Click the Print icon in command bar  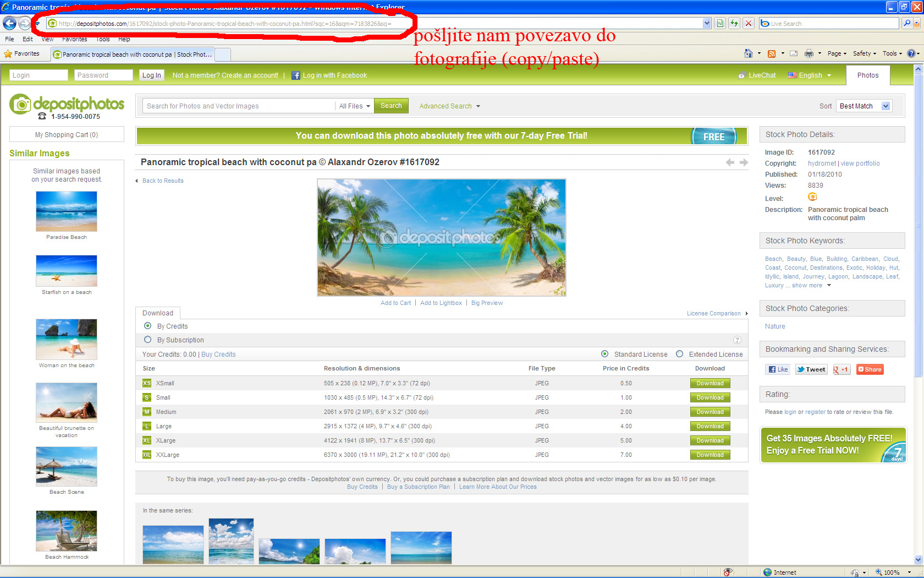click(809, 53)
